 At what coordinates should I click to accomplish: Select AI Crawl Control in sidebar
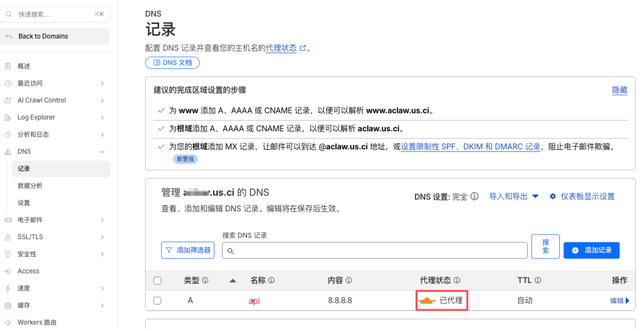42,100
